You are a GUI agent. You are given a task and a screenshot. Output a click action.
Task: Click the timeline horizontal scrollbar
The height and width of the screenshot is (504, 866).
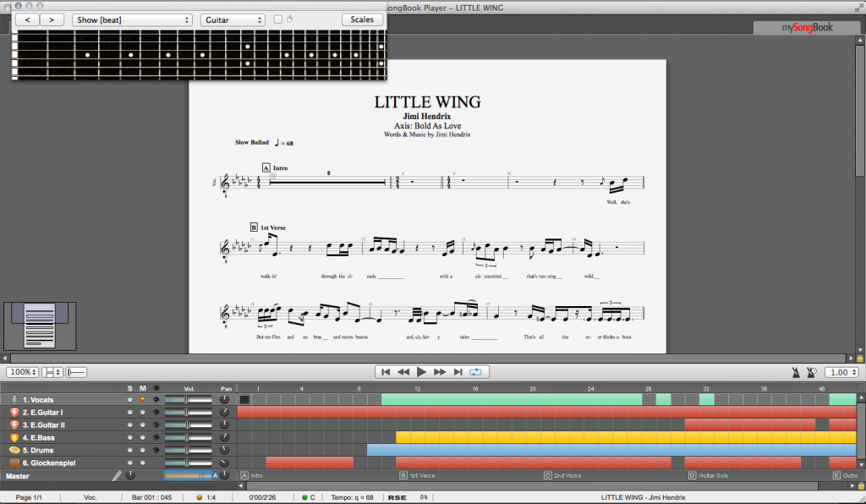tap(533, 485)
